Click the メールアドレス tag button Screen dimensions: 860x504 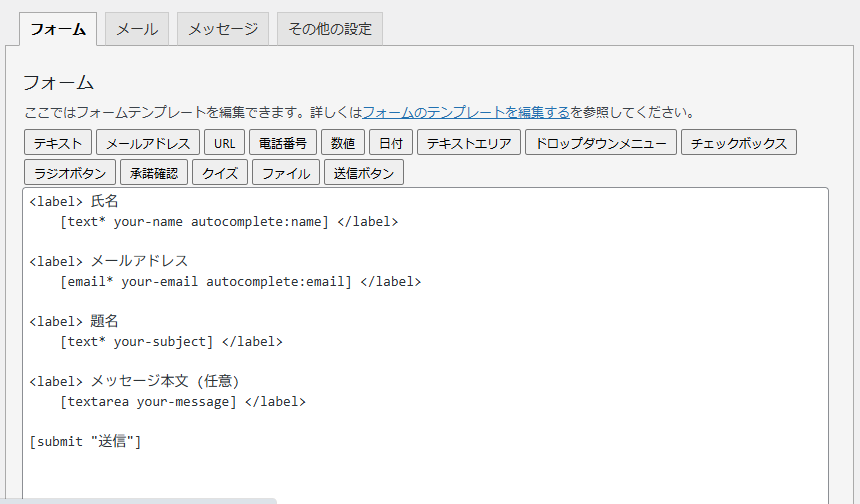(x=148, y=143)
